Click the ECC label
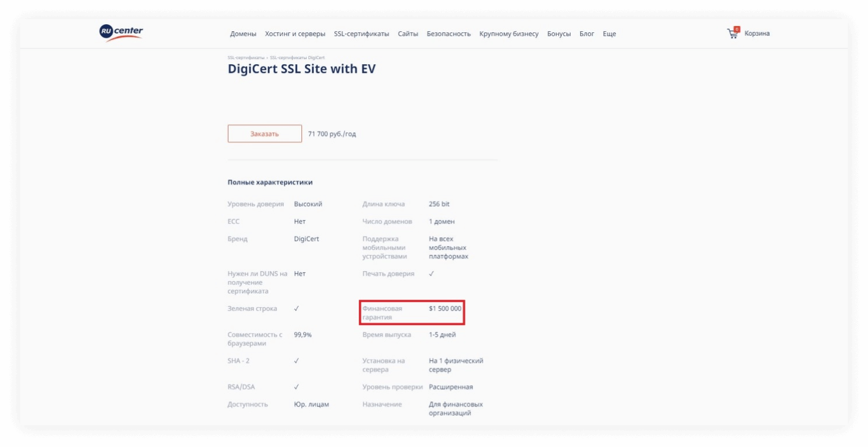 [x=234, y=221]
